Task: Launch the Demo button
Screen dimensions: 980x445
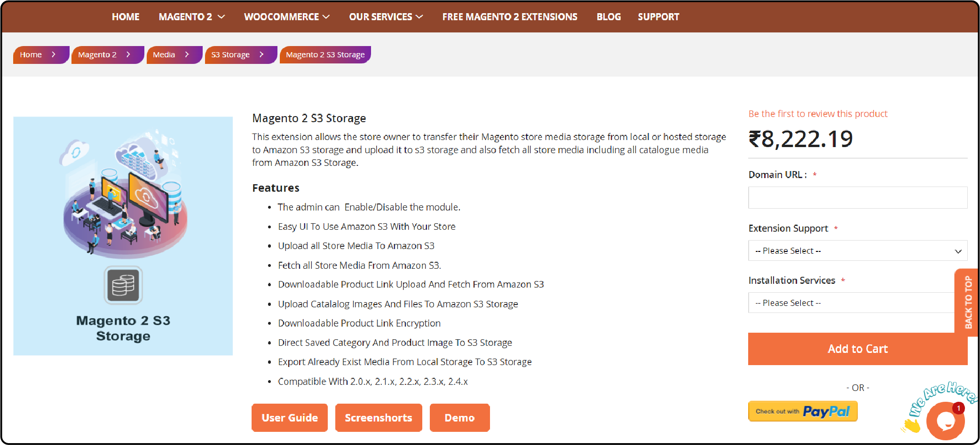Action: pos(459,418)
